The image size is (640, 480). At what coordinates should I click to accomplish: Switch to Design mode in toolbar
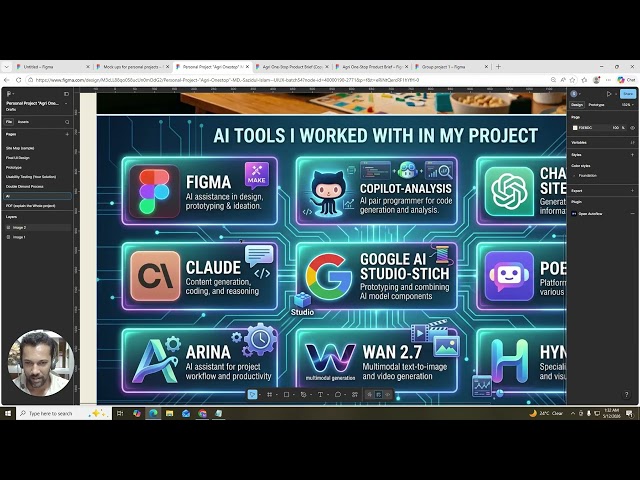click(x=378, y=395)
